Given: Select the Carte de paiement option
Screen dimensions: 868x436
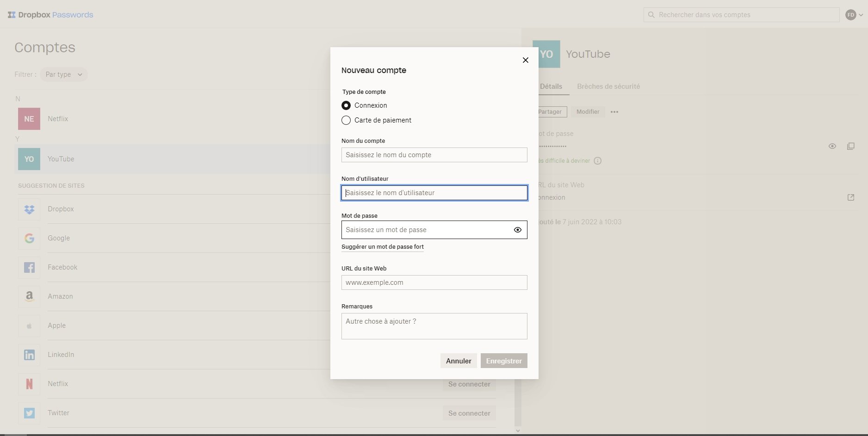Looking at the screenshot, I should pos(346,120).
